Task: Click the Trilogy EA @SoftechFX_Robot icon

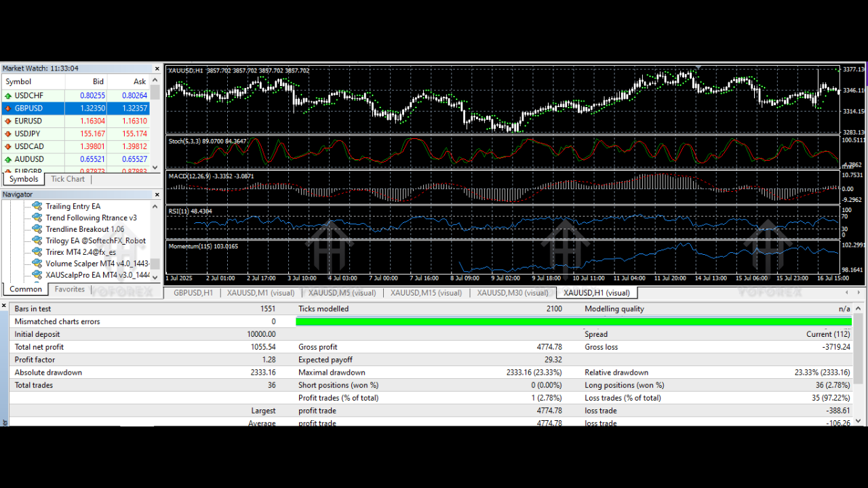Action: (37, 241)
